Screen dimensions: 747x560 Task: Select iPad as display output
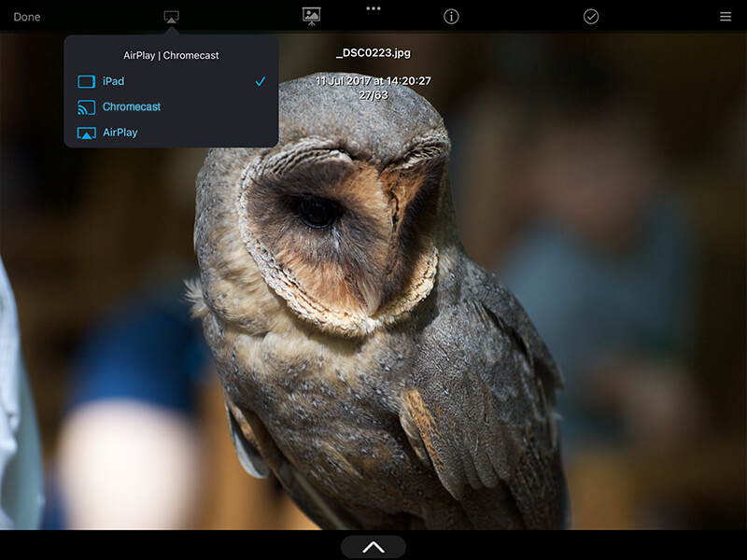(171, 81)
